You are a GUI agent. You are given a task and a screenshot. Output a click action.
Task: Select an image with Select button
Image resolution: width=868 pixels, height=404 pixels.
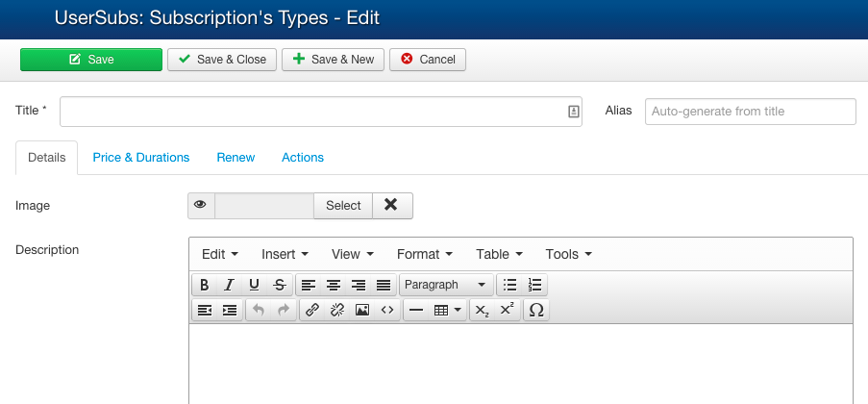pos(343,206)
